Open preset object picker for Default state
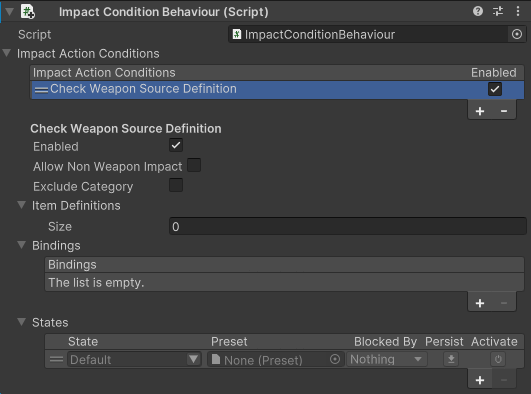 pyautogui.click(x=335, y=359)
